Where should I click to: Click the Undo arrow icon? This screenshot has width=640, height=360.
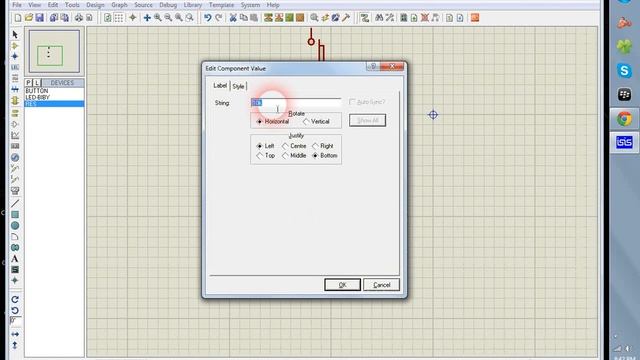coord(208,18)
